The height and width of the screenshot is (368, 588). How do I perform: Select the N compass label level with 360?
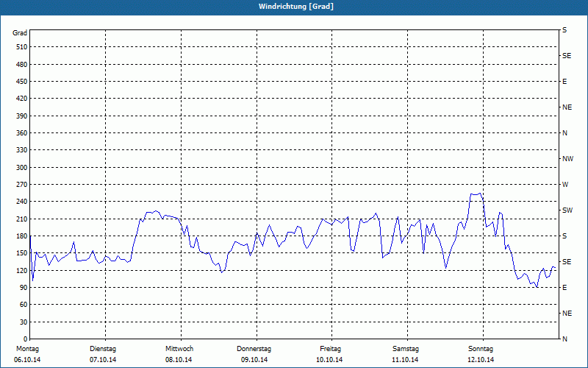(564, 133)
